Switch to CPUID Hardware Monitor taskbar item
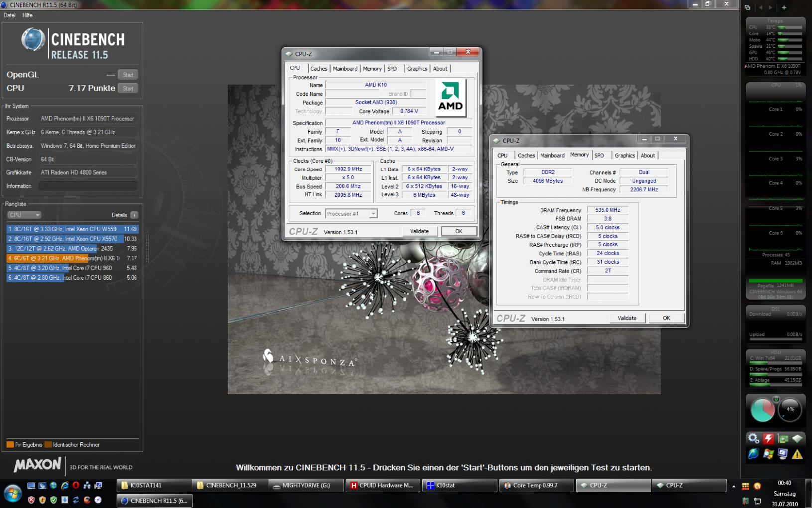The width and height of the screenshot is (812, 508). click(383, 485)
